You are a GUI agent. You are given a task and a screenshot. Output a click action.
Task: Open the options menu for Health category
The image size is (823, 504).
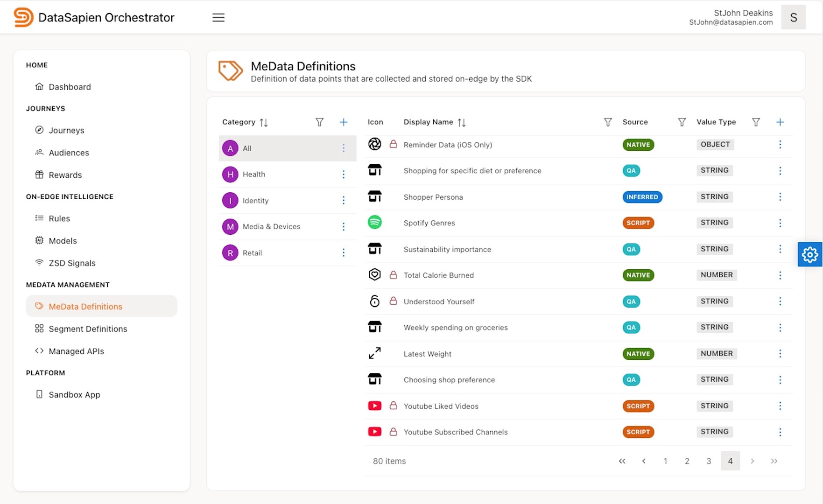pyautogui.click(x=343, y=175)
